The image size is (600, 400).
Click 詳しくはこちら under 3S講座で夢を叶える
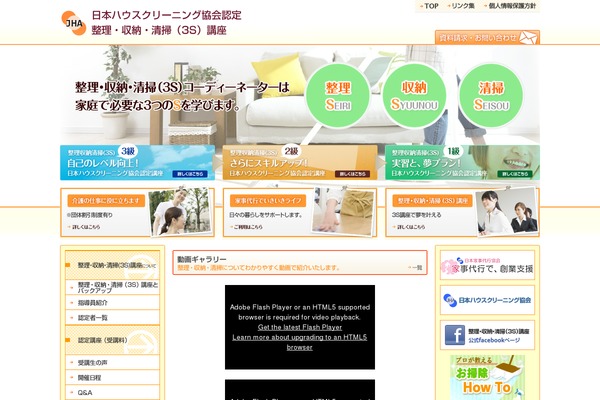410,227
